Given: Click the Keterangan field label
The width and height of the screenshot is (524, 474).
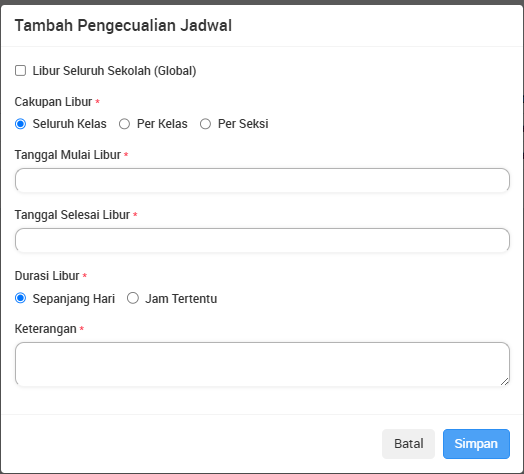Looking at the screenshot, I should (45, 329).
